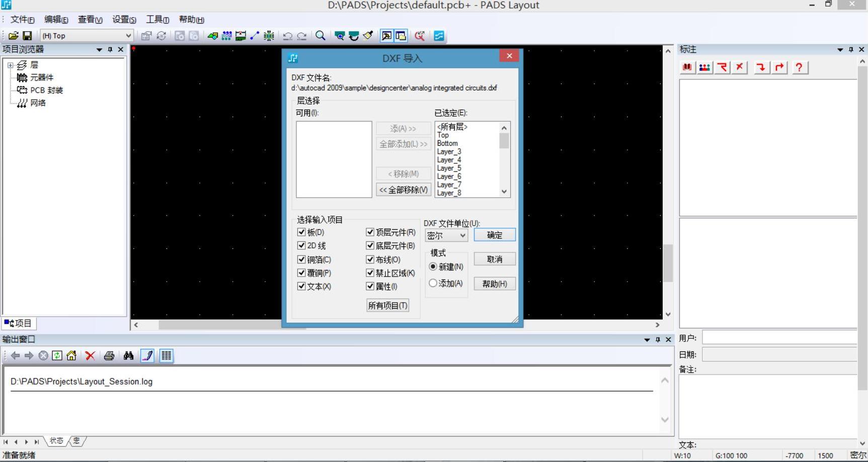Click the 帮助(H) button in the DXF dialog

pyautogui.click(x=495, y=284)
